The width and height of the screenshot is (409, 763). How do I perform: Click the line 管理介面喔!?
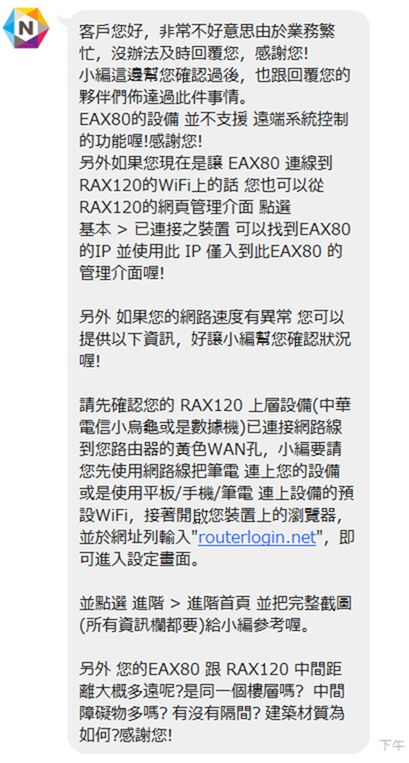click(122, 272)
